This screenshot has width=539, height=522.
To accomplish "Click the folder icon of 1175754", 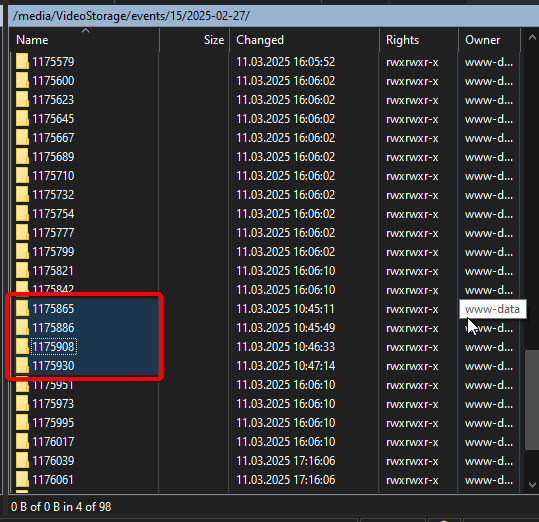I will pyautogui.click(x=22, y=214).
